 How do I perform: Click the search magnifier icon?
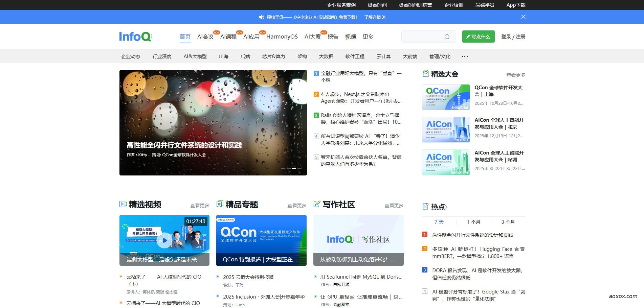click(x=447, y=37)
